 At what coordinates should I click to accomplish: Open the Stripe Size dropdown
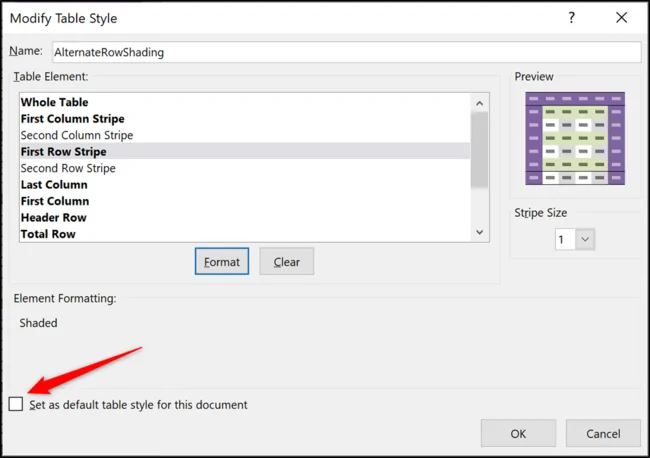(x=585, y=240)
